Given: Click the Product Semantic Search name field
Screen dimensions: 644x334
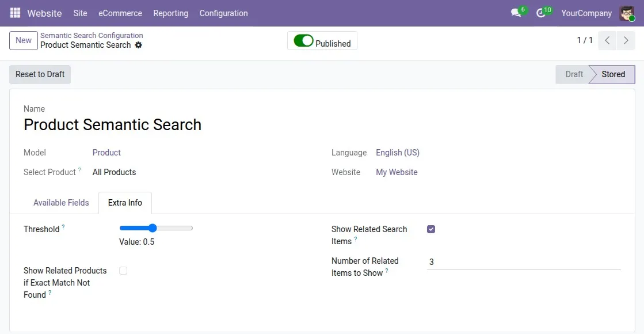Looking at the screenshot, I should pyautogui.click(x=113, y=124).
